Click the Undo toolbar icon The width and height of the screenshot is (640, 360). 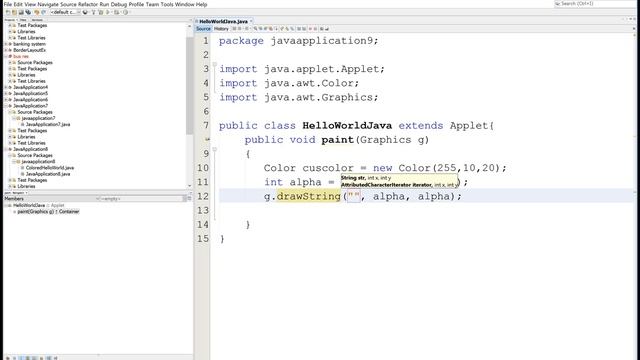coord(37,12)
